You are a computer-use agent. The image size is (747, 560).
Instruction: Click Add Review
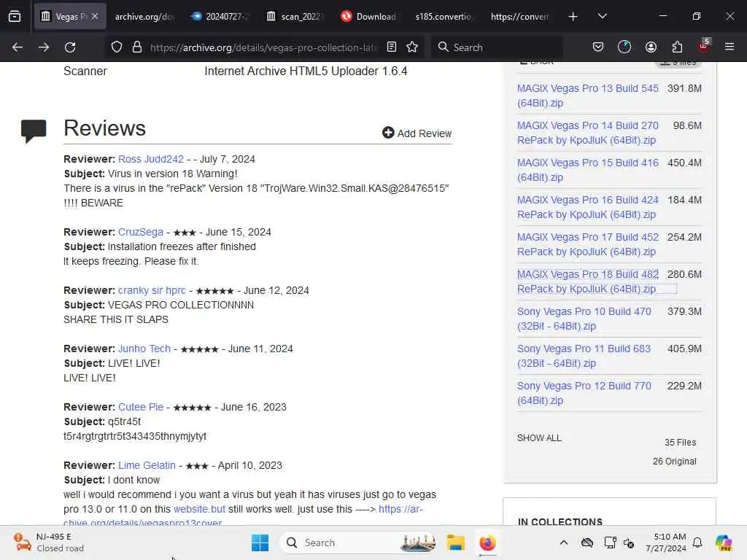(x=417, y=133)
